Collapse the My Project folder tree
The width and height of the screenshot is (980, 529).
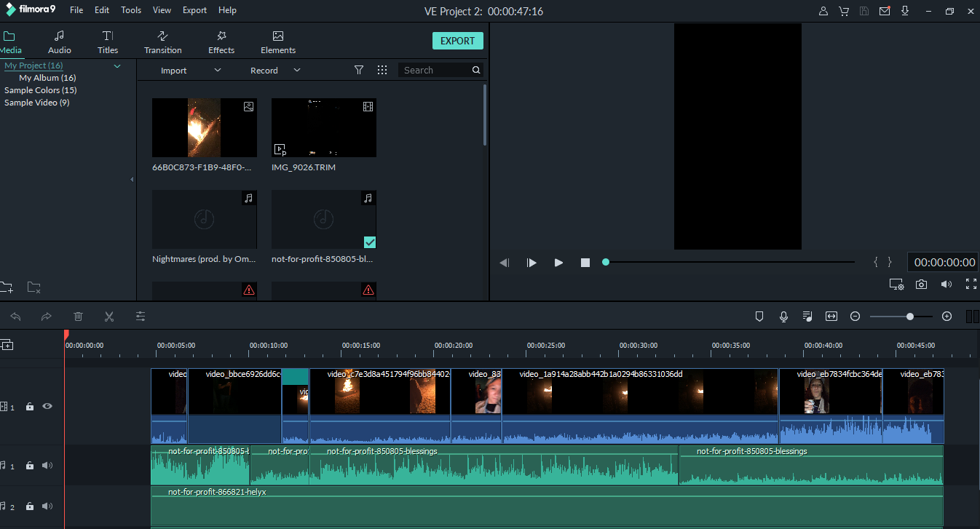[x=117, y=66]
